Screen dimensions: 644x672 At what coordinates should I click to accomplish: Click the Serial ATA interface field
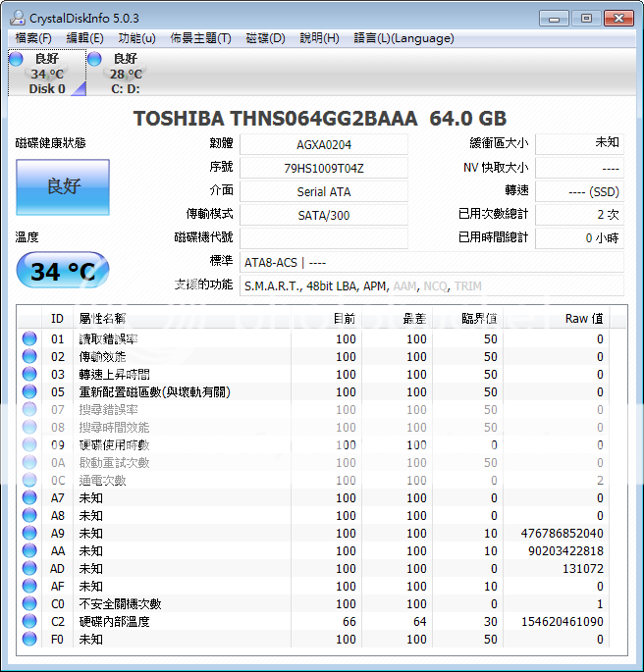coord(324,191)
